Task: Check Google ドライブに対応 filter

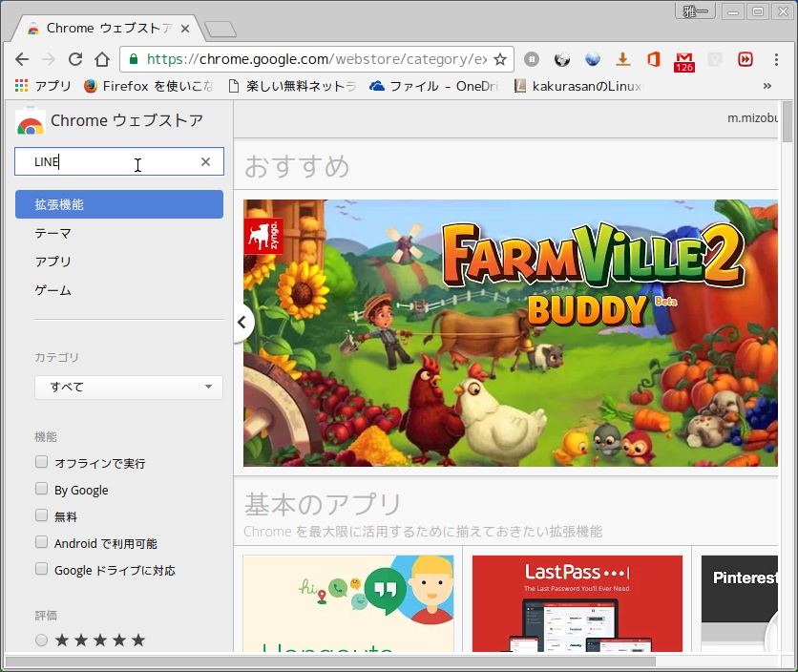Action: 42,569
